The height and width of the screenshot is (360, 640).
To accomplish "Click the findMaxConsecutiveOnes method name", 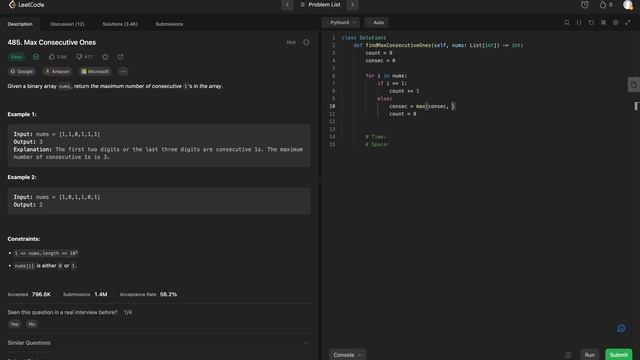I will click(398, 45).
